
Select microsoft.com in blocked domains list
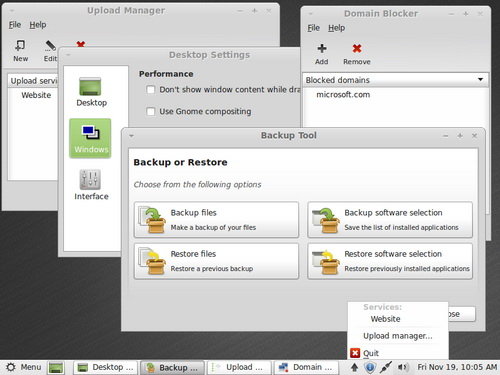tap(343, 95)
